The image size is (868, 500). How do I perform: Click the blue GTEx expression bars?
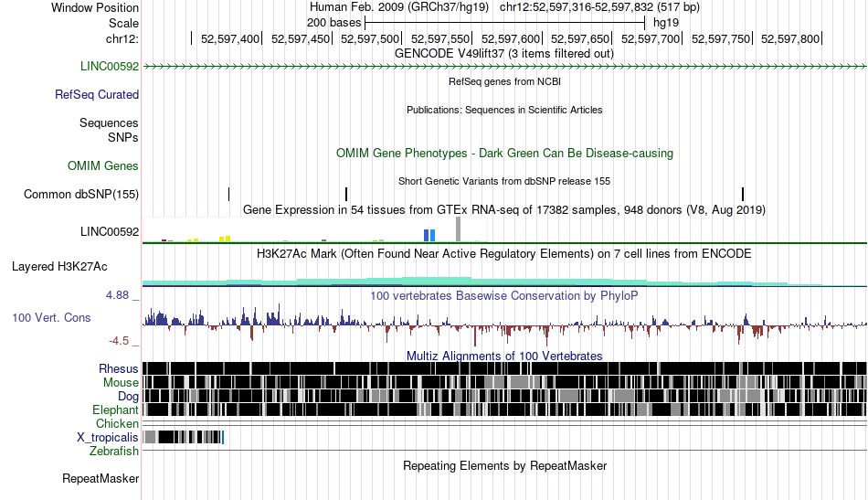pos(429,235)
